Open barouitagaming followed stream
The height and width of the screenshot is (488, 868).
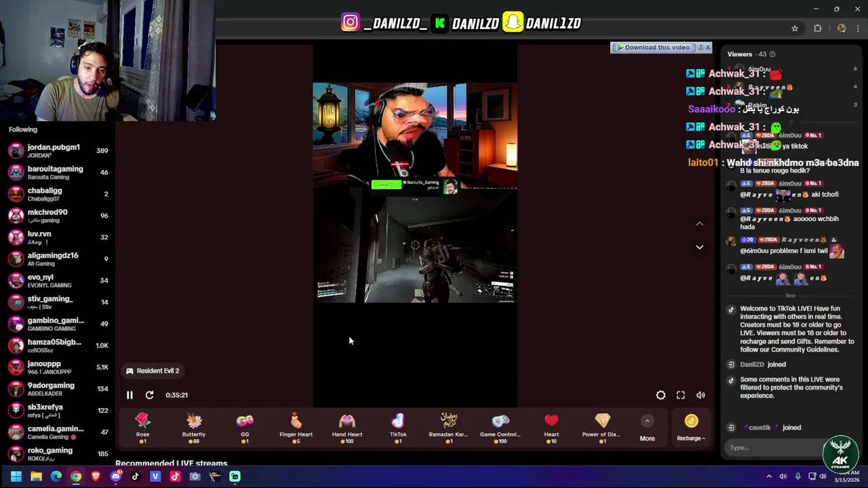click(58, 172)
